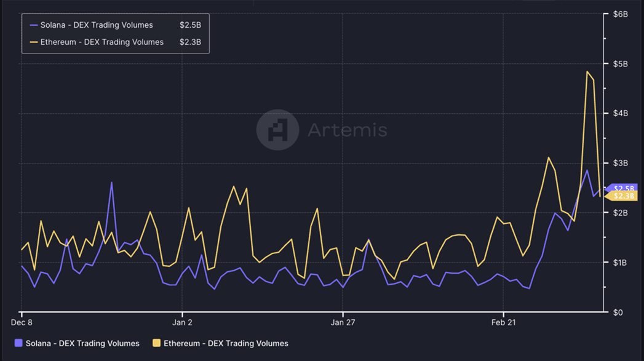Viewport: 644px width, 361px height.
Task: Click Solana's December spike near $2.6B
Action: tap(111, 183)
